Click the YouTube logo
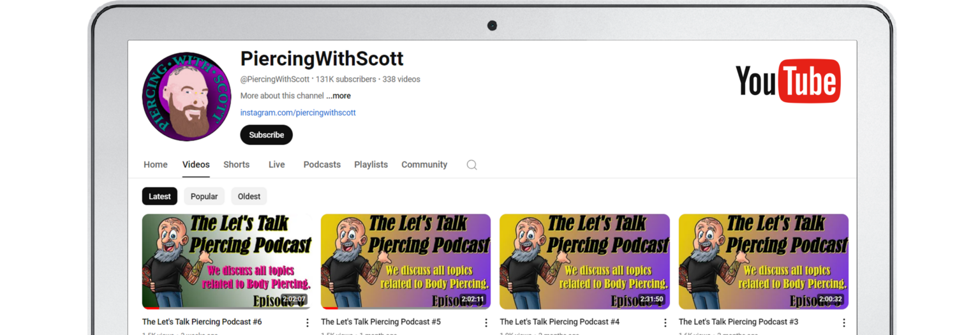 (x=787, y=81)
